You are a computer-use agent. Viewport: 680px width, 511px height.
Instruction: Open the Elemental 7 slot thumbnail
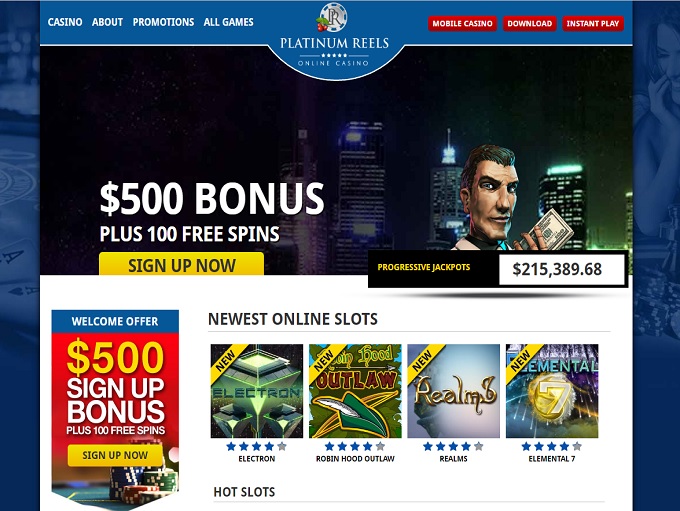click(552, 391)
